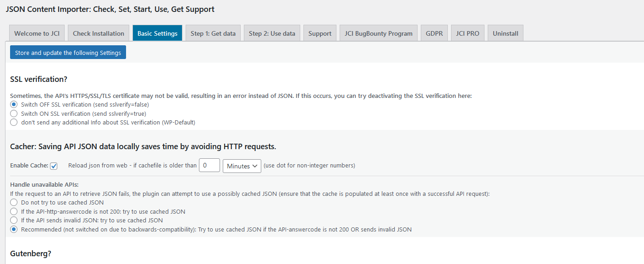Viewport: 644px width, 264px height.
Task: Click Store and update the following Settings
Action: [x=68, y=53]
